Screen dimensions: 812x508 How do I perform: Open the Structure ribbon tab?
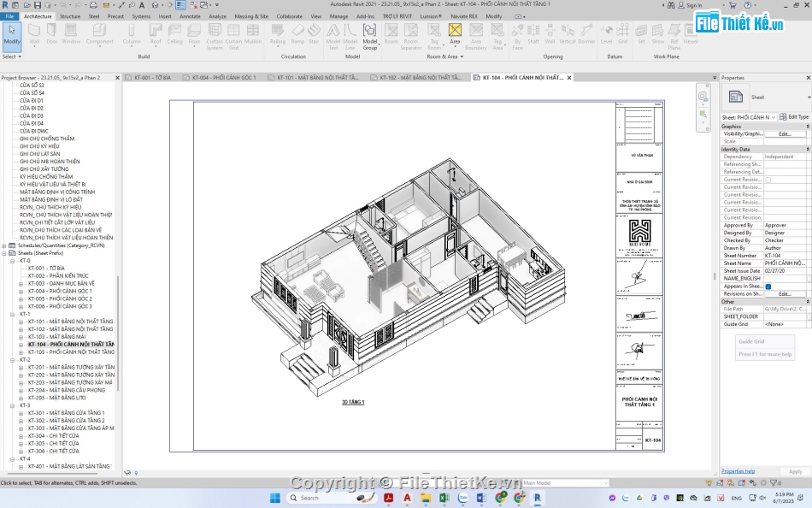70,16
